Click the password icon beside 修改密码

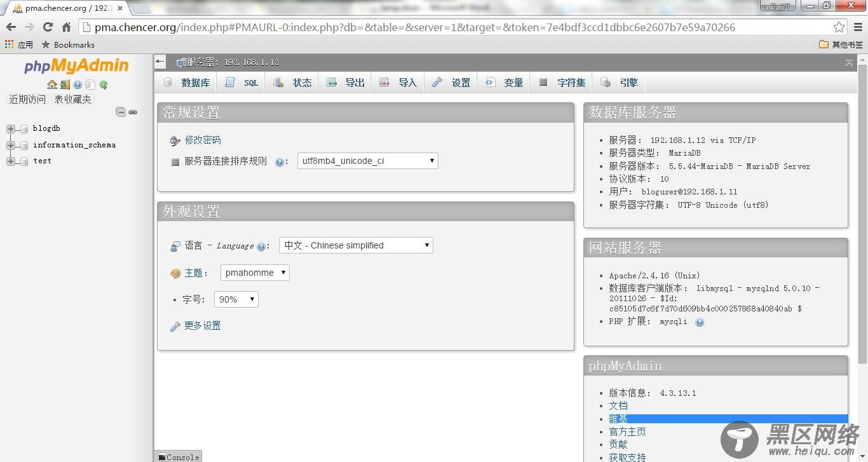(x=175, y=140)
